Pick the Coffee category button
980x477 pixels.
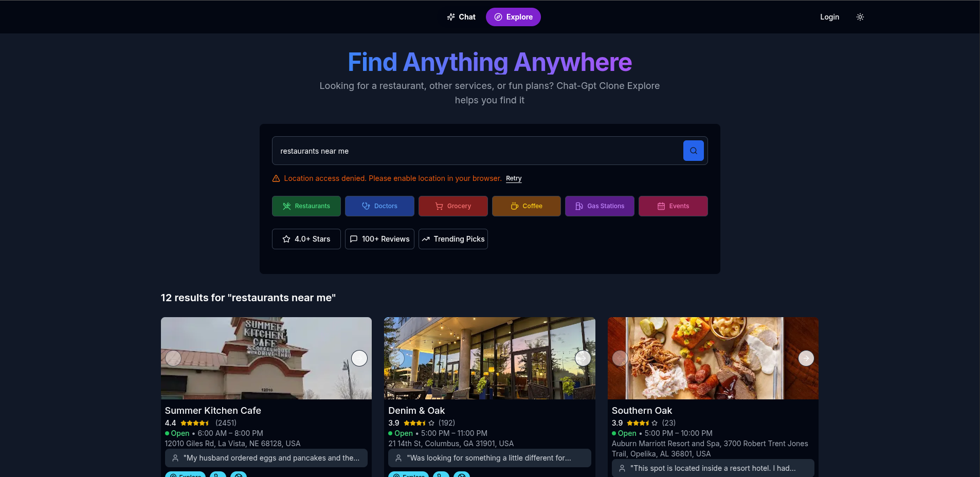[x=527, y=206]
